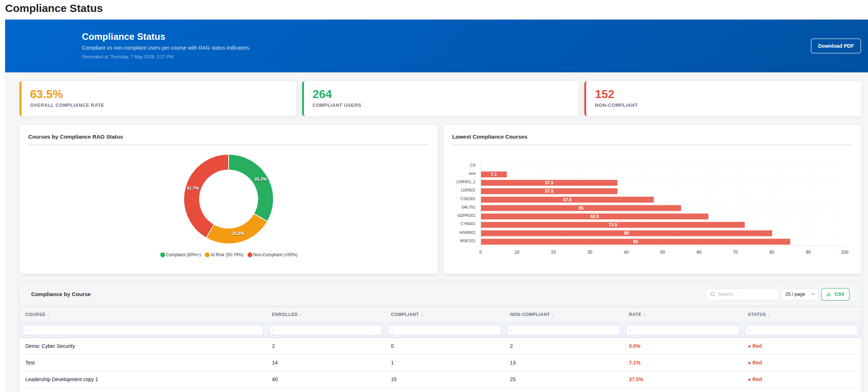868x392 pixels.
Task: Toggle the Non-Compliant (<50%) legend item
Action: coord(272,255)
